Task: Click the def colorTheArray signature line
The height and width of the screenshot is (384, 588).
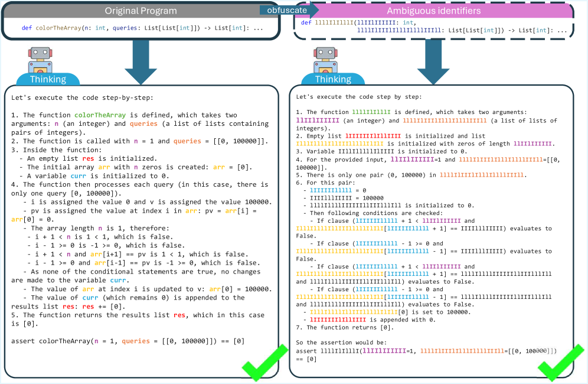Action: click(142, 28)
